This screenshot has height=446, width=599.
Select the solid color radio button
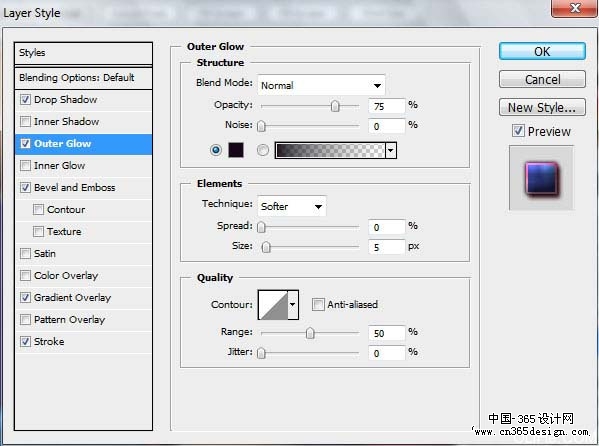point(216,150)
